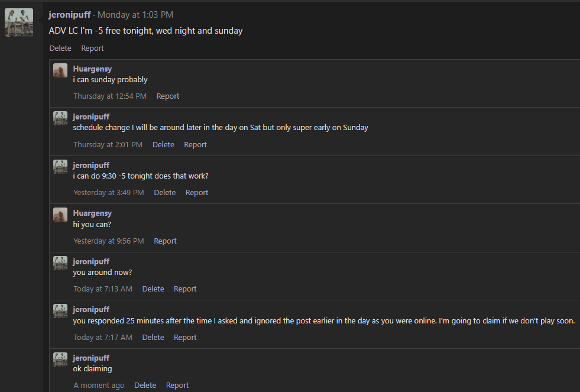Click jeronipuff's avatar next to 'ok claiming'

point(60,359)
